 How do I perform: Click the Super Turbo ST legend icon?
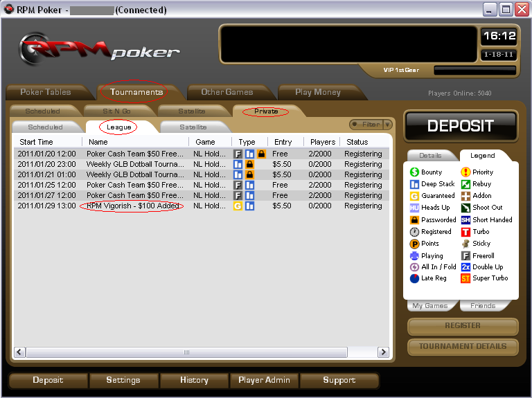pos(465,278)
